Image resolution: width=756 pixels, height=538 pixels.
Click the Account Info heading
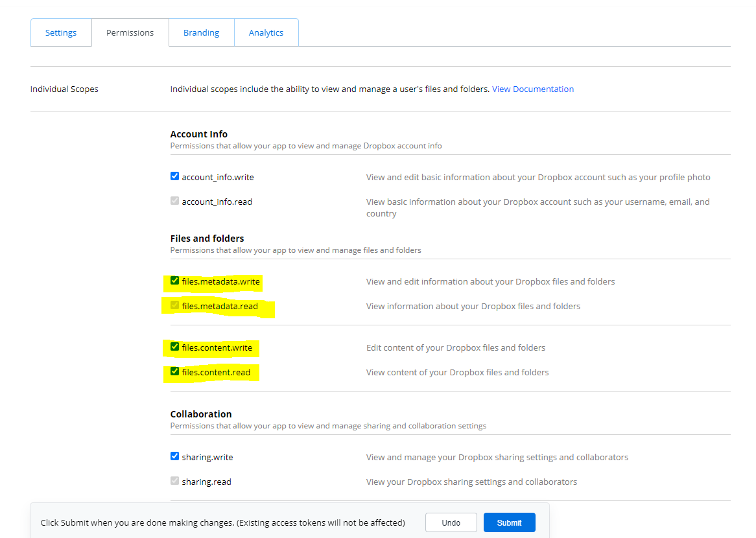pos(198,134)
